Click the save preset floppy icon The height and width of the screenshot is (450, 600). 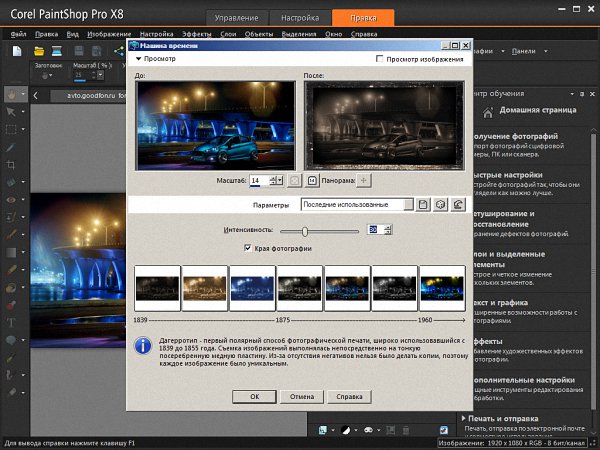423,205
